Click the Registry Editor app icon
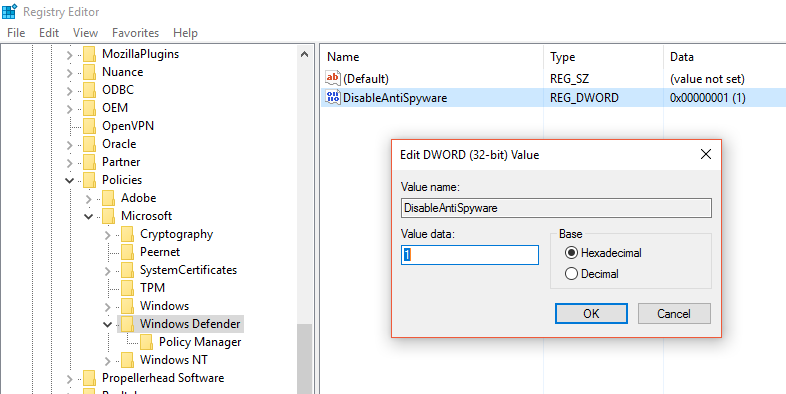786x394 pixels. coord(9,11)
